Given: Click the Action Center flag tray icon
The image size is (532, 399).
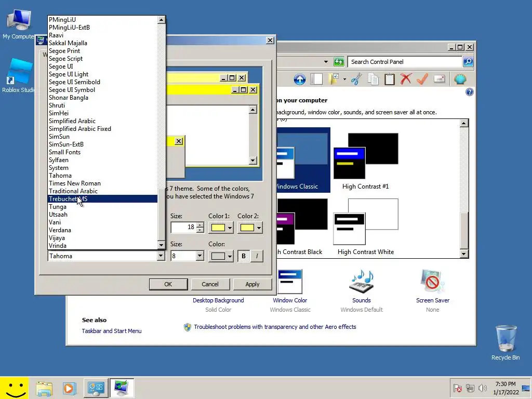Looking at the screenshot, I should coord(457,388).
